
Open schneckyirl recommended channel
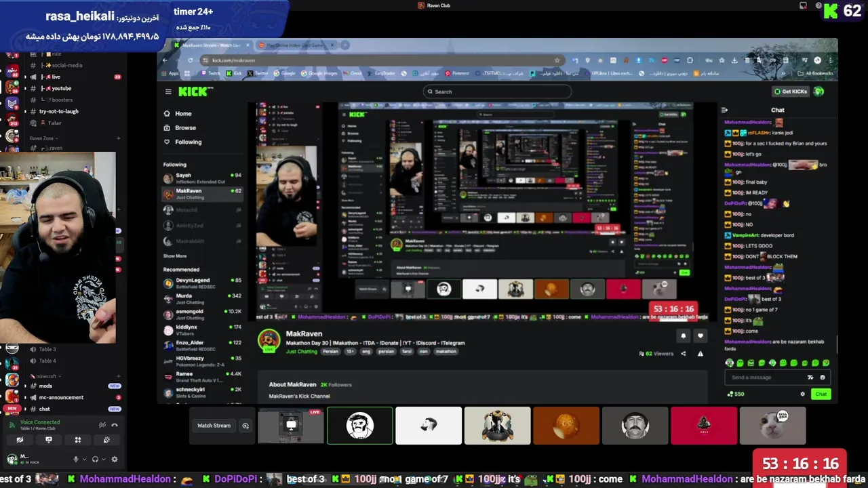pyautogui.click(x=202, y=392)
